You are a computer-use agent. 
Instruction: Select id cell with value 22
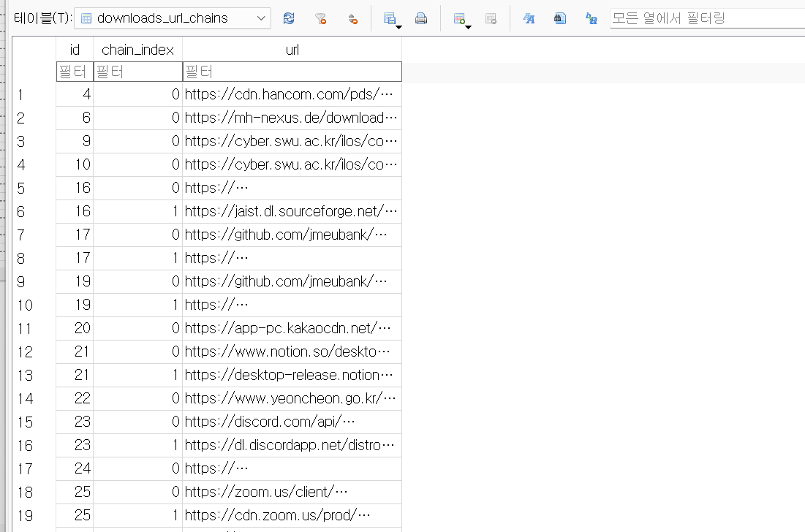75,398
